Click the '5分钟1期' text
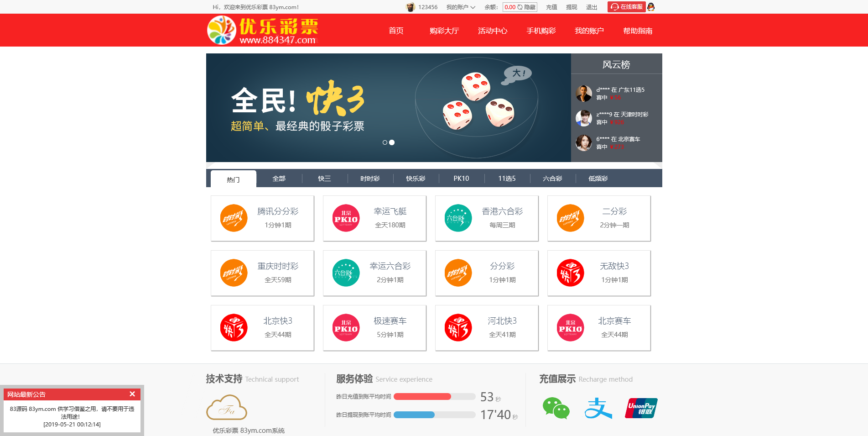 (x=390, y=335)
